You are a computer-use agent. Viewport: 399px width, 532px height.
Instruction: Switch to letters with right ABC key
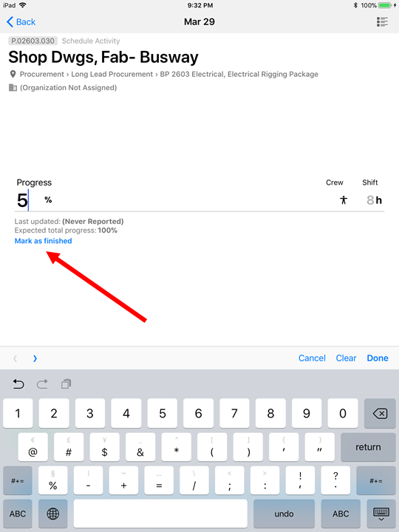coord(341,514)
